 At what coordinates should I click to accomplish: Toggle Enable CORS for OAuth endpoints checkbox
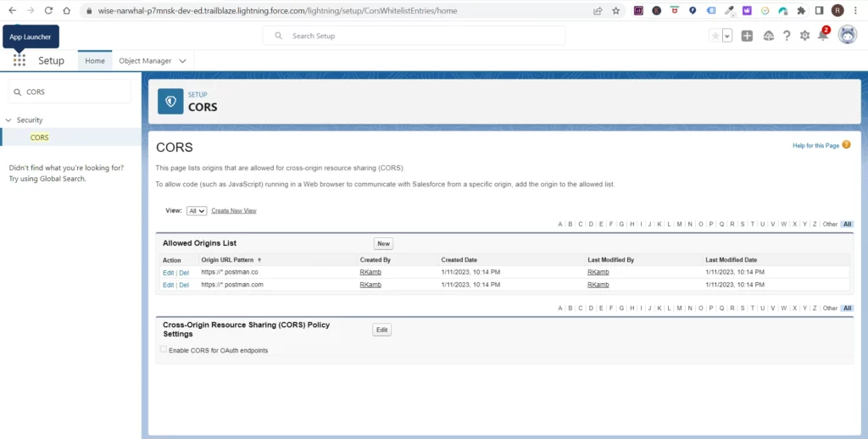coord(164,349)
